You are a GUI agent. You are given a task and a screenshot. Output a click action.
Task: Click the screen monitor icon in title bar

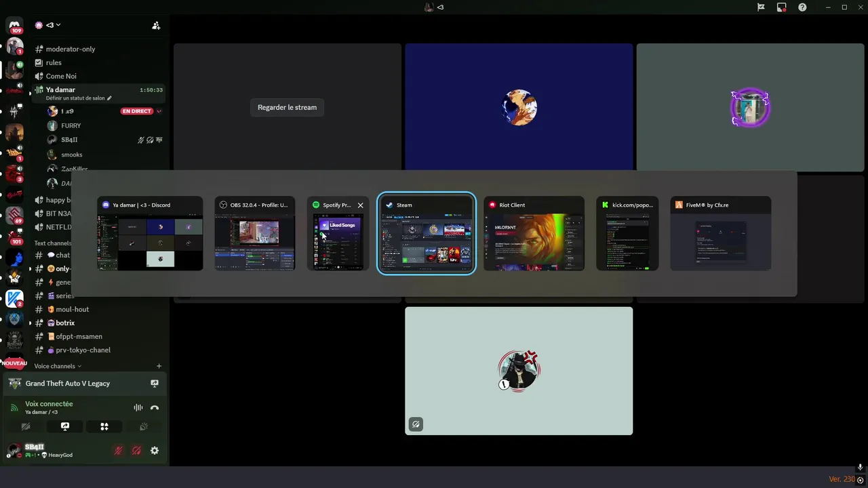[781, 7]
